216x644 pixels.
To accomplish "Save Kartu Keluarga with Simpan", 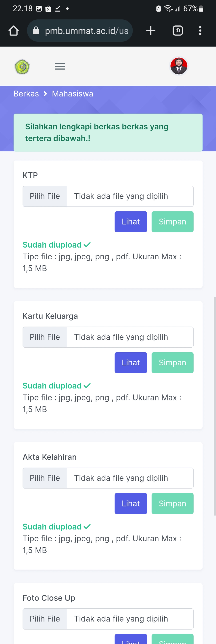I will [x=172, y=362].
